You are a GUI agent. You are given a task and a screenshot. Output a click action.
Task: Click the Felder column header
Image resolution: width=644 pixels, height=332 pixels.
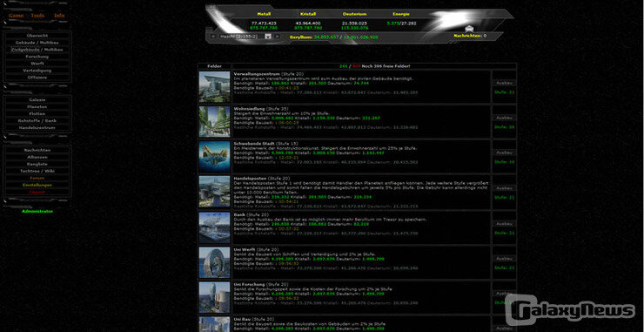click(x=214, y=66)
